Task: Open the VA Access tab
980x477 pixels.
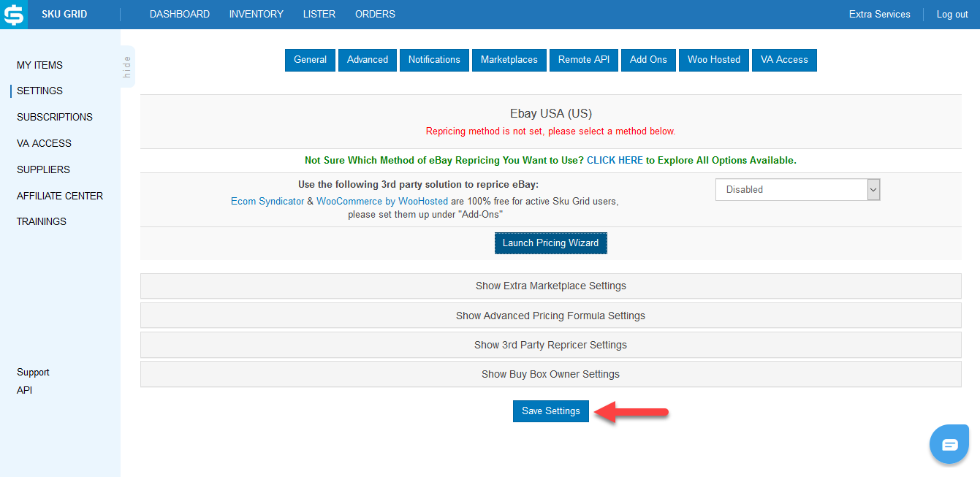Action: tap(784, 60)
